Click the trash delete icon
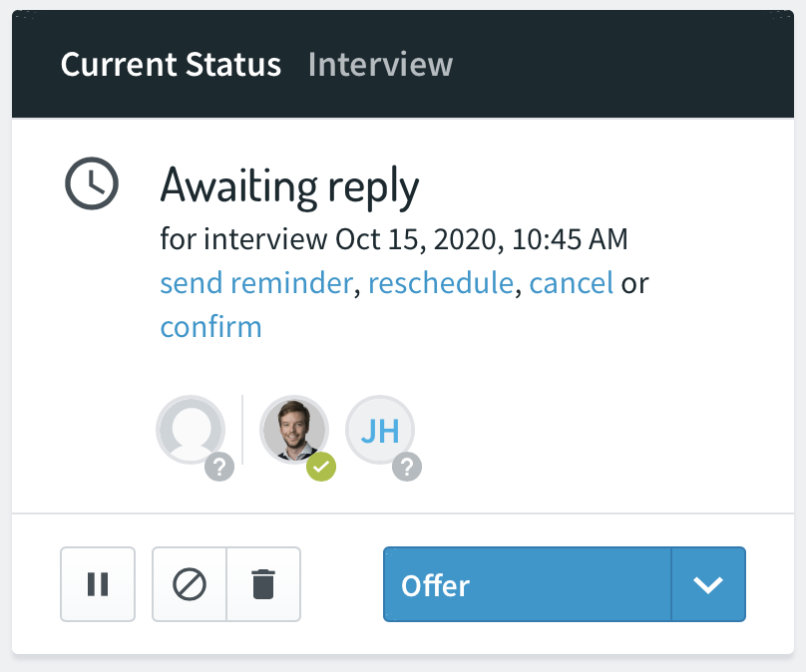806x672 pixels. [263, 584]
